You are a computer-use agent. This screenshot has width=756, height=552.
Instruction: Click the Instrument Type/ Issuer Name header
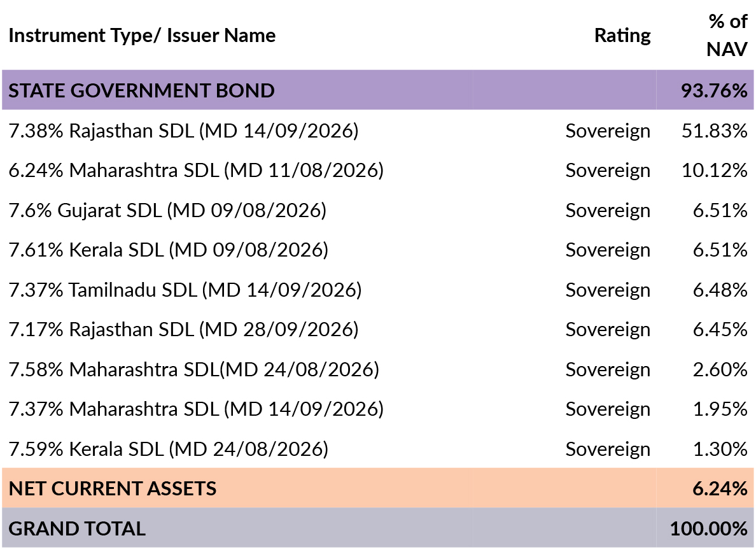[x=142, y=35]
